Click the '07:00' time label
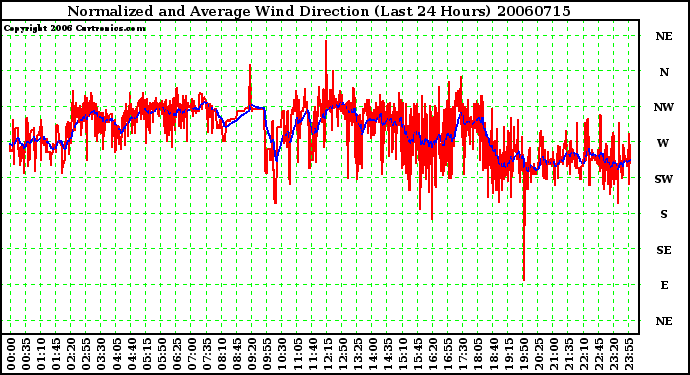The height and width of the screenshot is (375, 690). [192, 354]
